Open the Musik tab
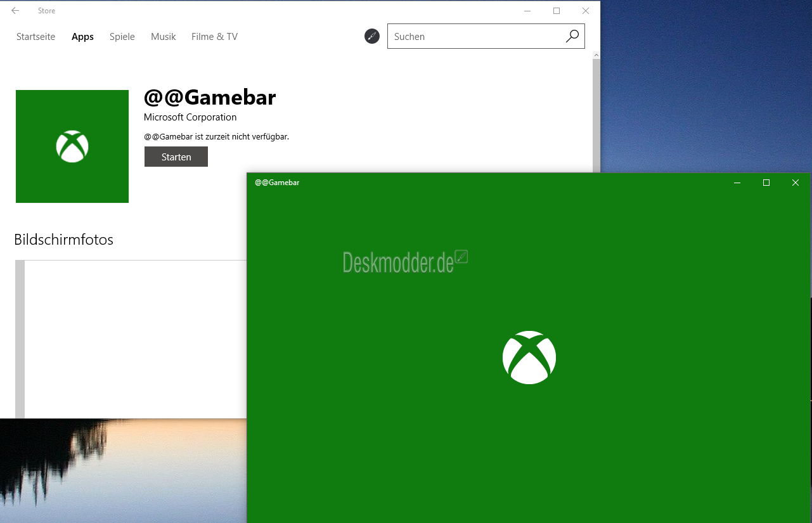 click(164, 37)
